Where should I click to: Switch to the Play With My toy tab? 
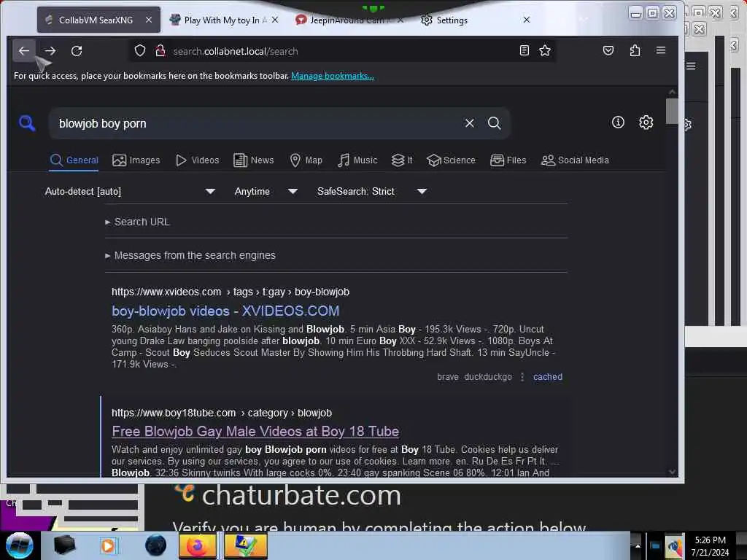(x=223, y=20)
